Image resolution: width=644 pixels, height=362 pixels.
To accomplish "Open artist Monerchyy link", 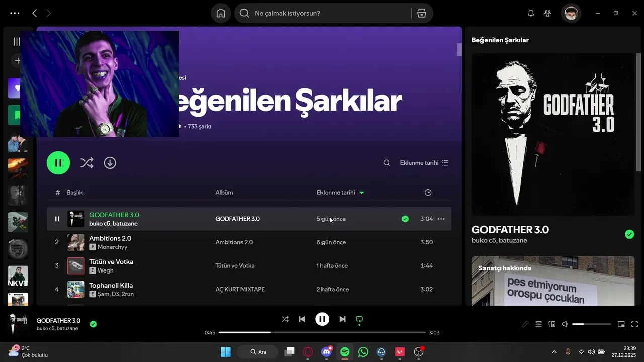I will [x=112, y=247].
